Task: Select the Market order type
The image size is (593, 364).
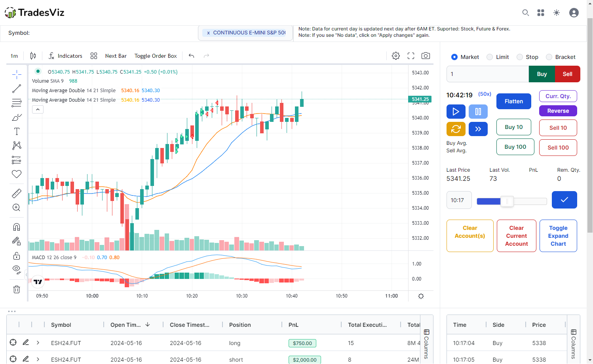Action: point(454,57)
